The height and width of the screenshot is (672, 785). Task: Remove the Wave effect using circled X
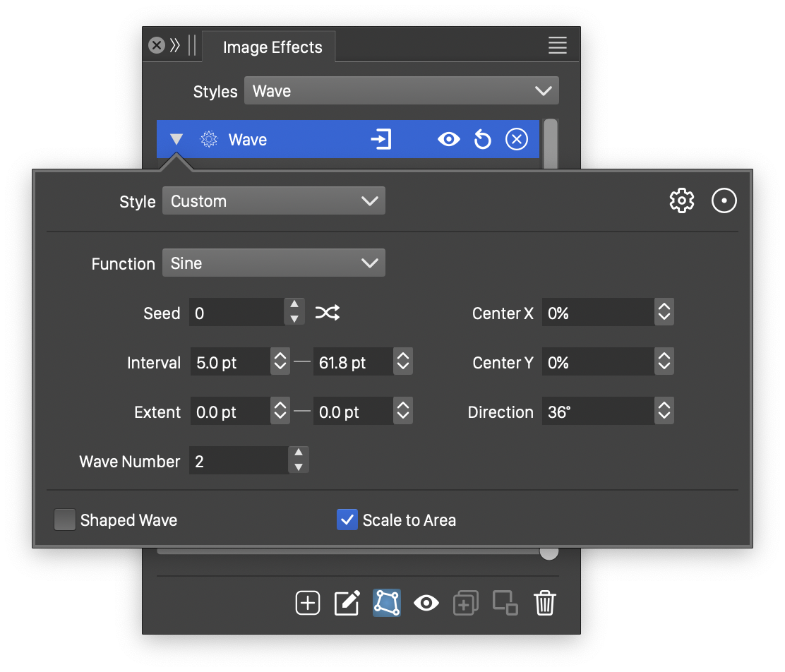pyautogui.click(x=517, y=140)
